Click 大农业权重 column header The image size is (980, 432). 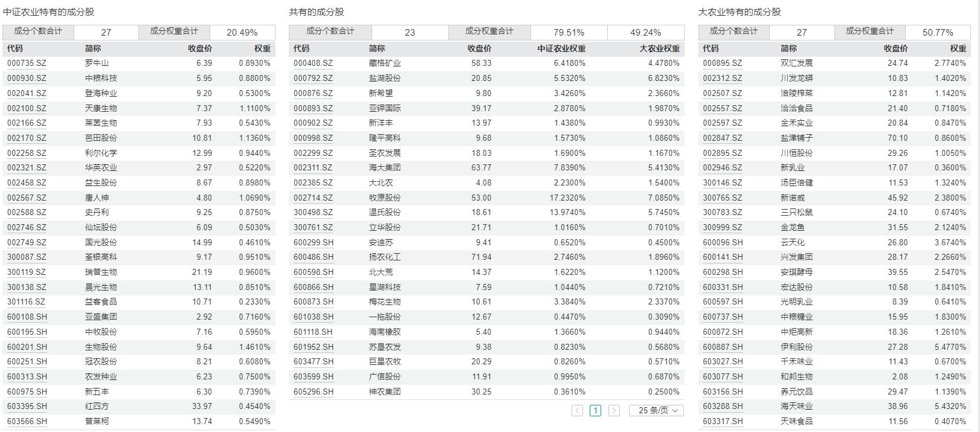click(659, 48)
